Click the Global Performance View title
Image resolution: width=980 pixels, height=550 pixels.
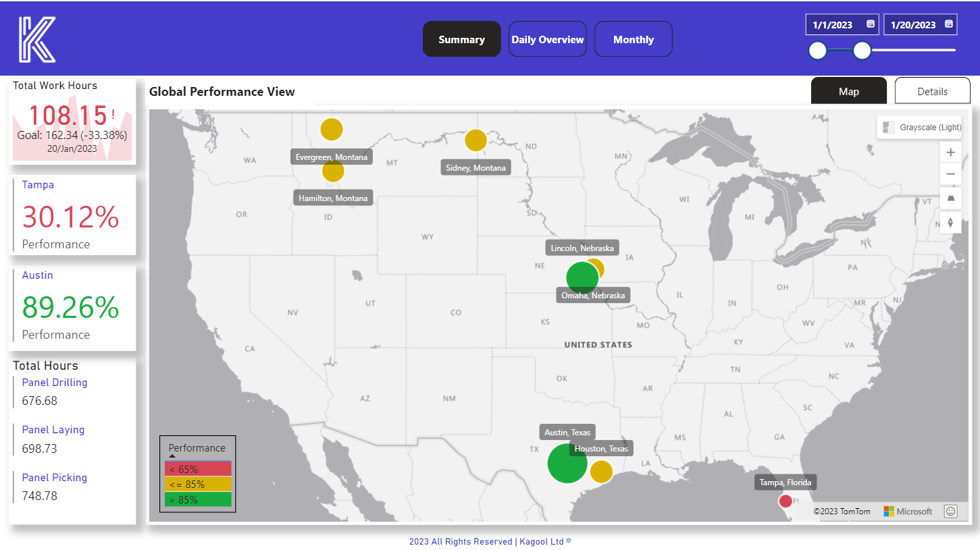222,92
